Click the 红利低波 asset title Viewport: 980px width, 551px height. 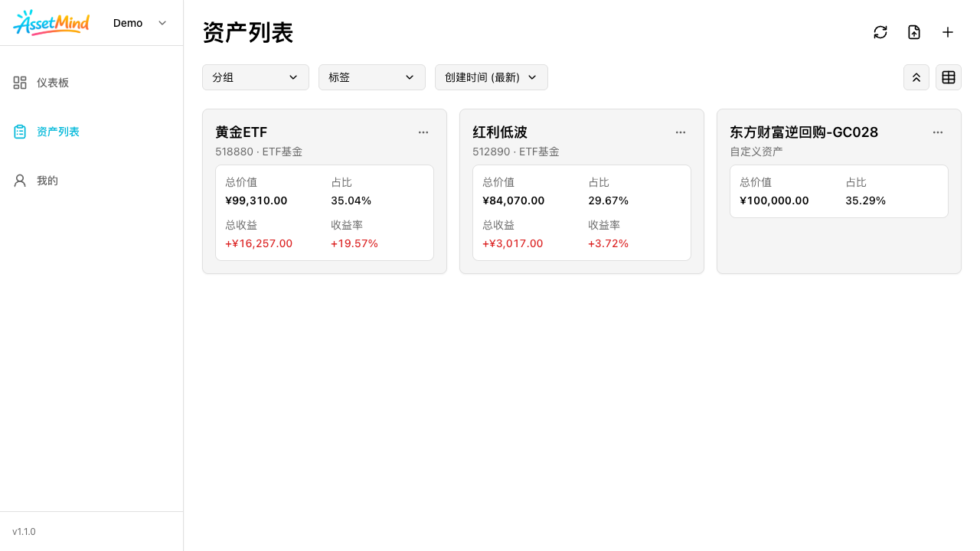click(x=500, y=132)
